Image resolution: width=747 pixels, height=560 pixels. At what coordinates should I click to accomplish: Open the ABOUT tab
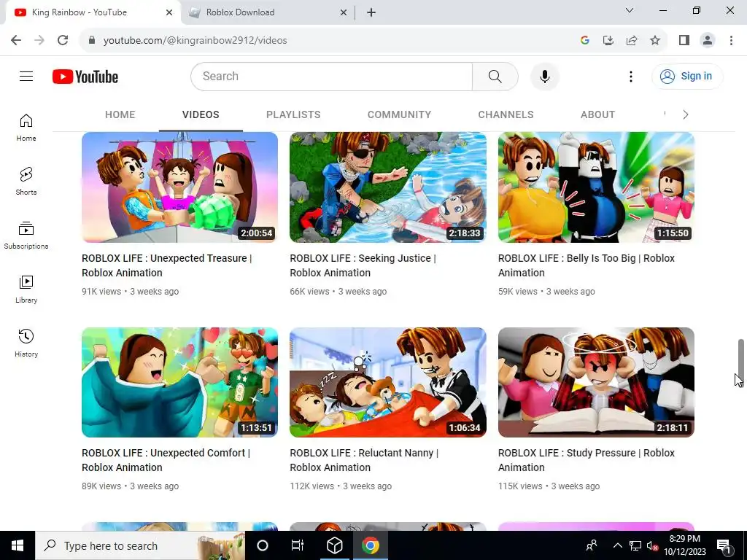click(x=598, y=114)
